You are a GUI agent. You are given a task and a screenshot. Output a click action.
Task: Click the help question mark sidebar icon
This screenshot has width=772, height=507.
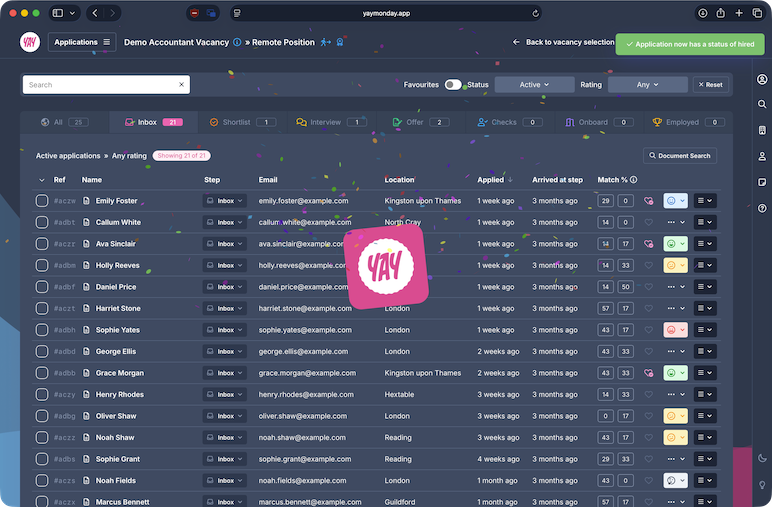pos(762,208)
